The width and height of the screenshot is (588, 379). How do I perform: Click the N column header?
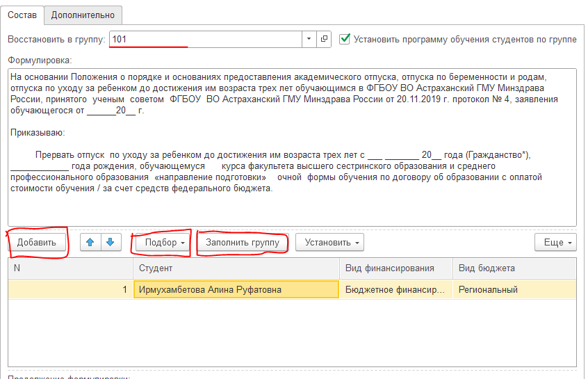(70, 268)
